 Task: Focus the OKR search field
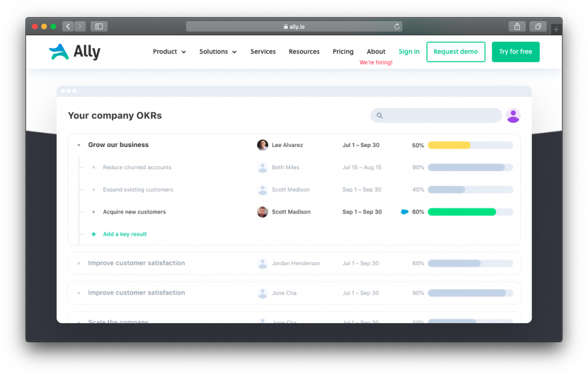436,115
